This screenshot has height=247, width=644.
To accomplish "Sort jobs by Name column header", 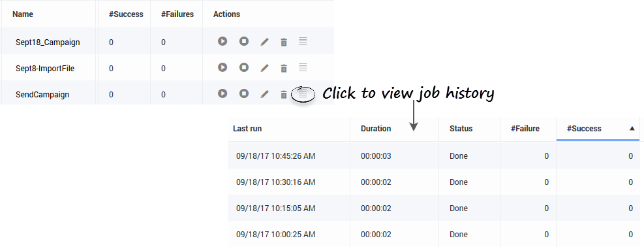I will (23, 14).
